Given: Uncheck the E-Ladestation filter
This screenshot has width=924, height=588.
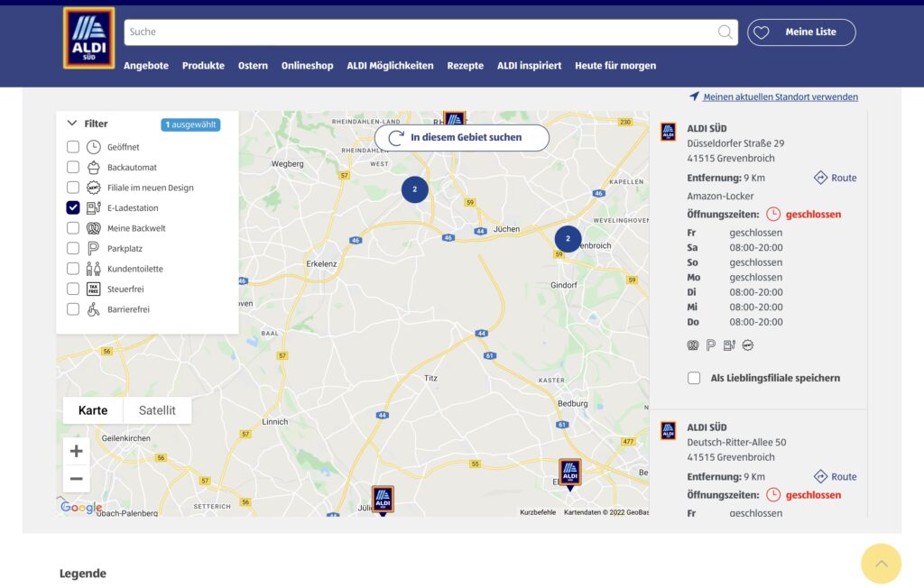Looking at the screenshot, I should (73, 208).
